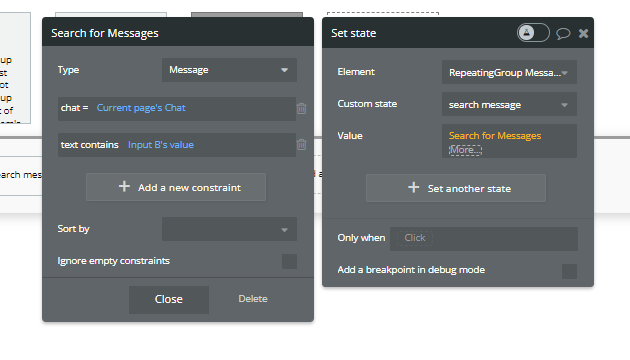Click the Close button in search panel
The width and height of the screenshot is (630, 360).
coord(169,299)
